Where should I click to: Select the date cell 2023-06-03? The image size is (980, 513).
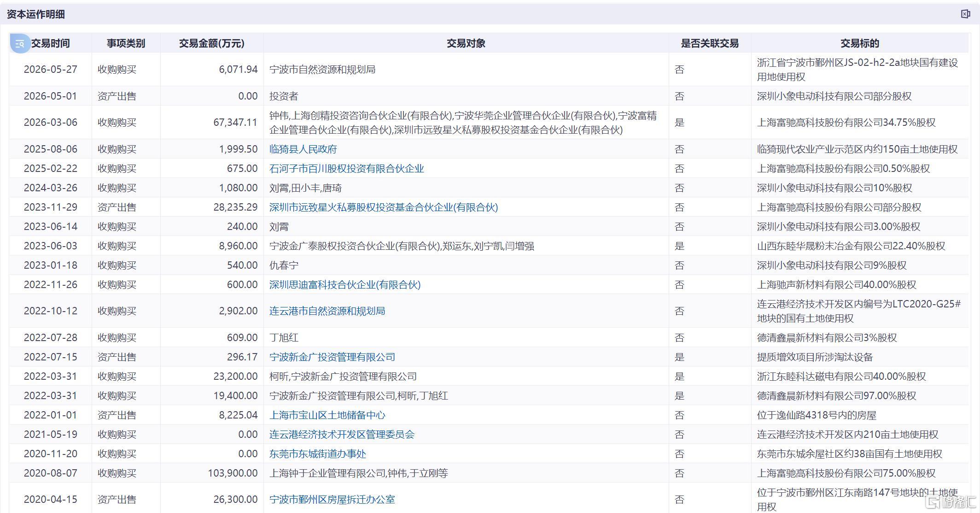(50, 246)
